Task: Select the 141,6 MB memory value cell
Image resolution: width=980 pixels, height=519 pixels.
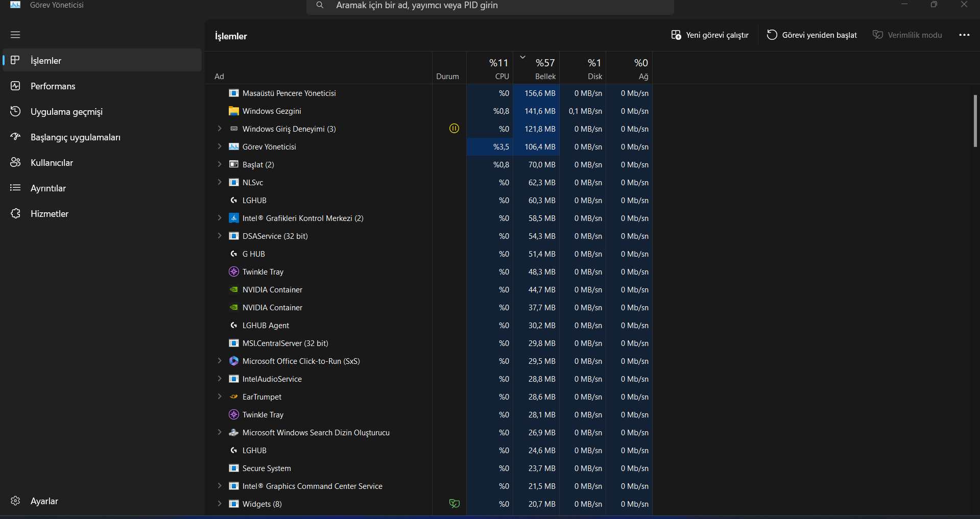Action: (536, 111)
